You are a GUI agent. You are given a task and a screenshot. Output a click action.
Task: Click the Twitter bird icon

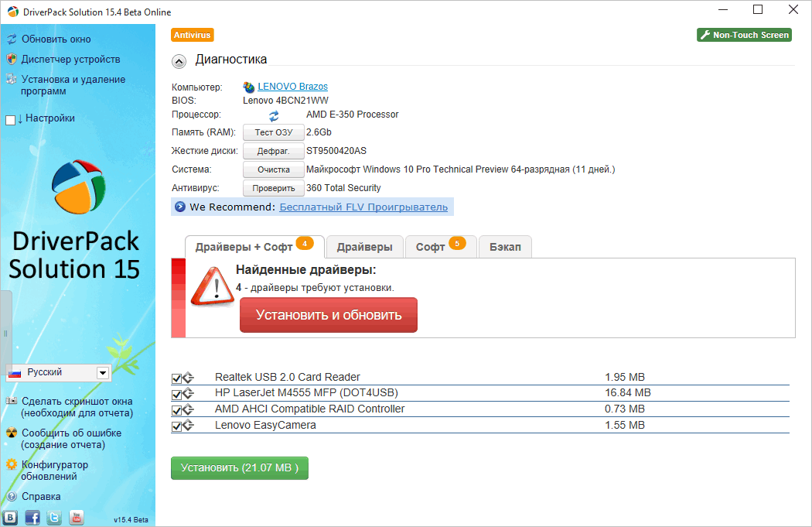pos(54,517)
